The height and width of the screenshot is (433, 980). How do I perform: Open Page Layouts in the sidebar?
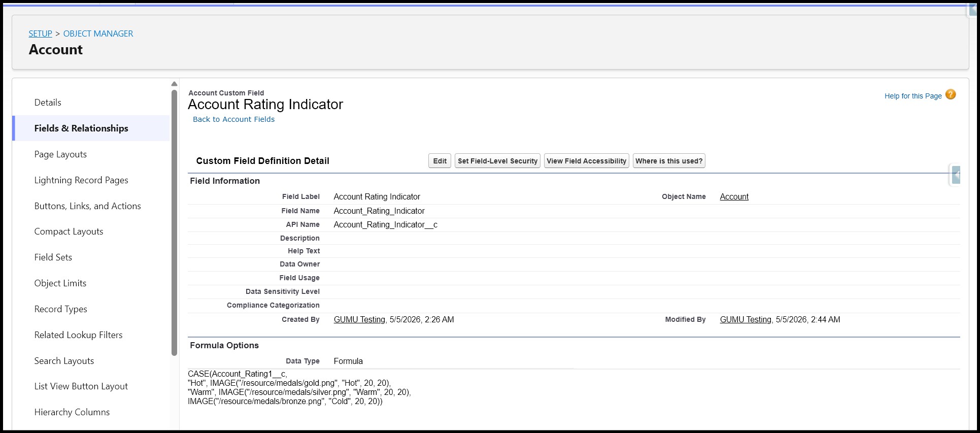click(60, 154)
